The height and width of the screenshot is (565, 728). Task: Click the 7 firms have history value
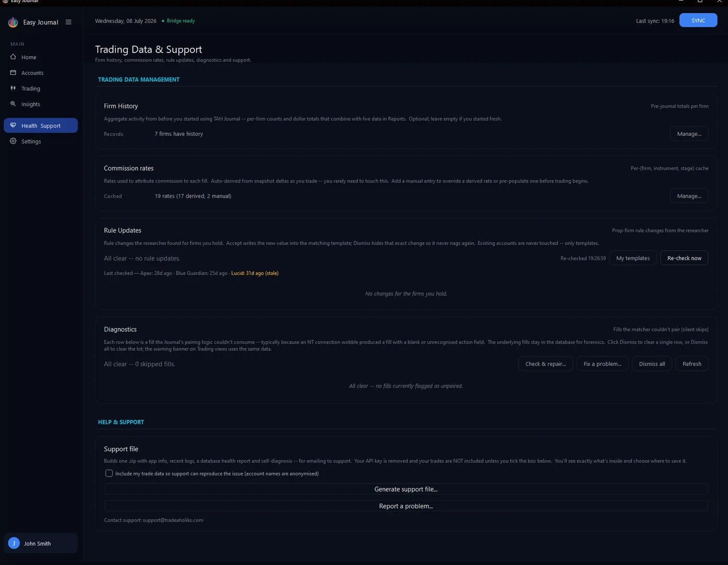(179, 134)
